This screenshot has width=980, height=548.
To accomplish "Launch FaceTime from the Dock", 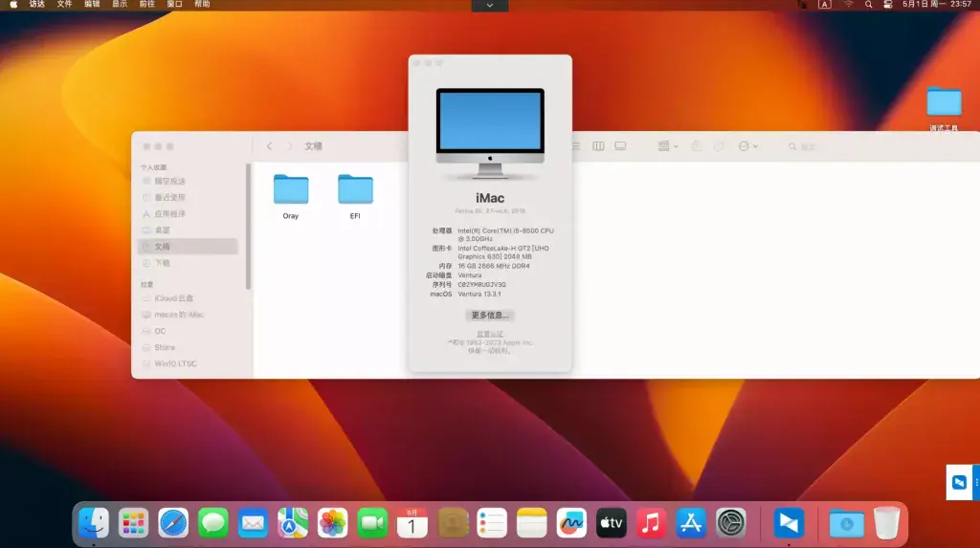I will click(372, 522).
